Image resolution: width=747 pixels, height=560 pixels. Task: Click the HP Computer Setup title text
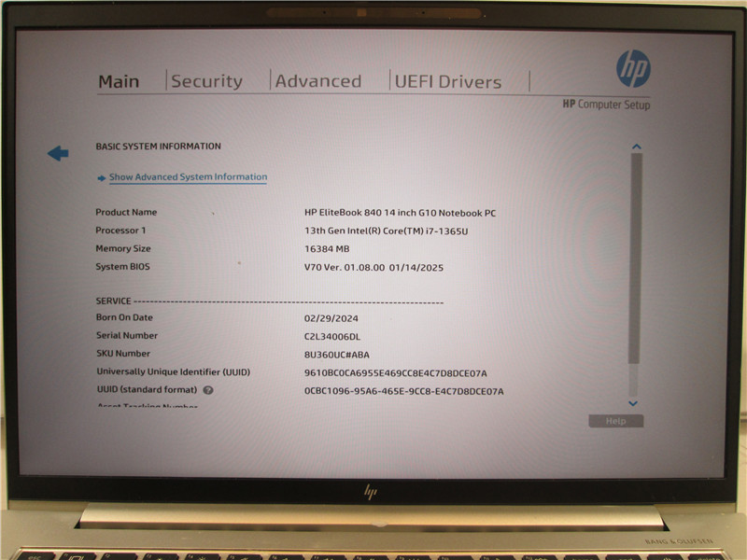point(606,105)
